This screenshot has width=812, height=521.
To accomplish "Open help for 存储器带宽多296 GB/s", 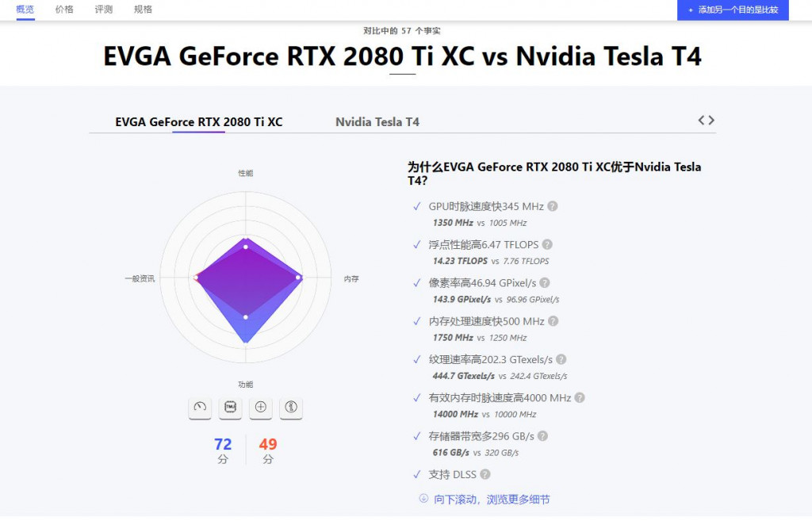I will coord(542,436).
